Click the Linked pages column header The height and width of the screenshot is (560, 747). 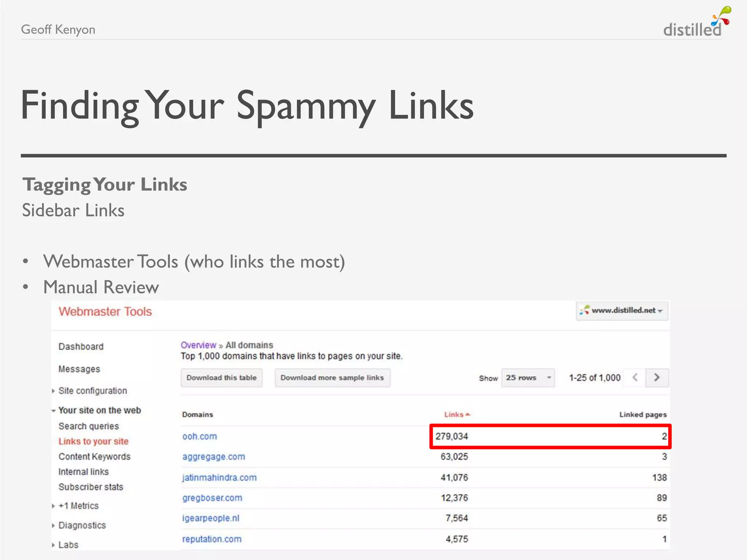tap(643, 415)
